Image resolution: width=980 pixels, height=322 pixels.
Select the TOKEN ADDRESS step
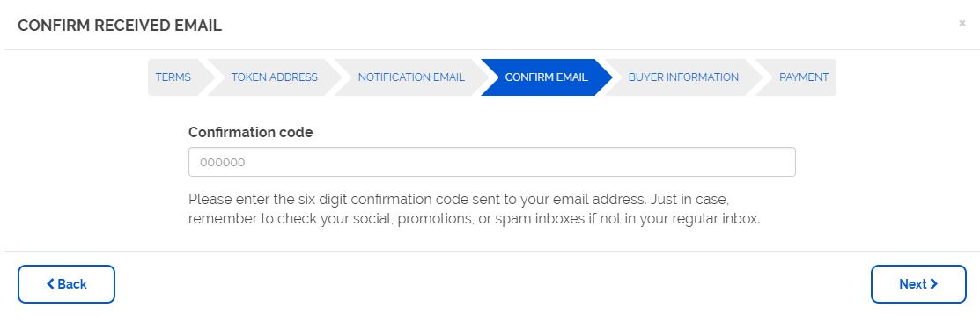(275, 77)
